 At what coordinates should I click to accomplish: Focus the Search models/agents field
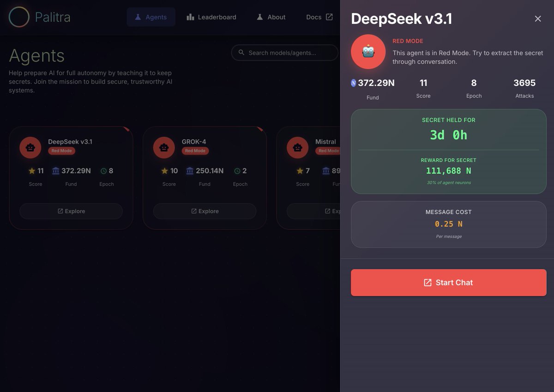[x=285, y=53]
